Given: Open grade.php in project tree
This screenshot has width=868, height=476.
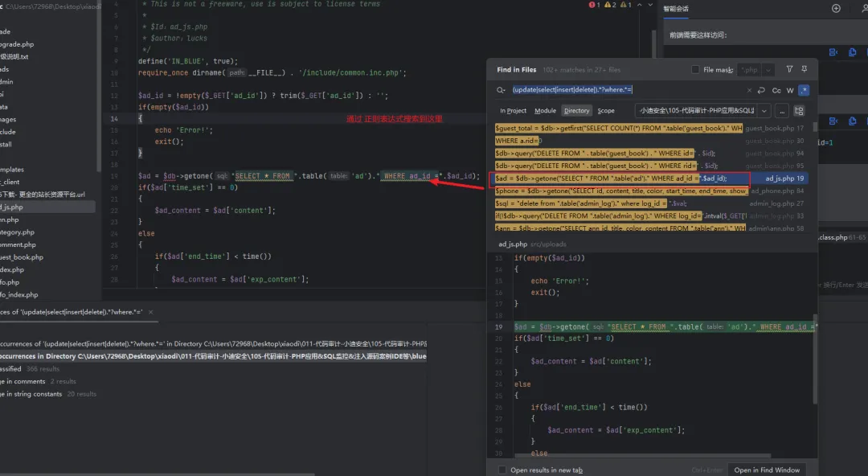Looking at the screenshot, I should pos(17,44).
